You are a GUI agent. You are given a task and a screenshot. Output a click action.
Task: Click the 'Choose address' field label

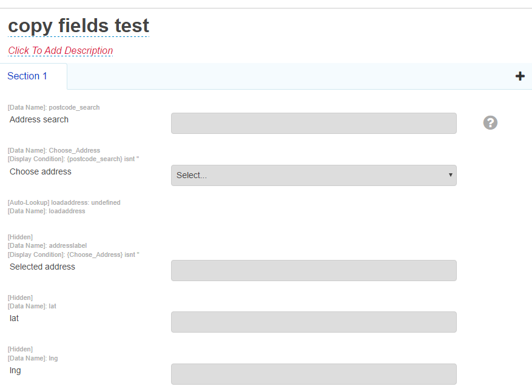[40, 171]
